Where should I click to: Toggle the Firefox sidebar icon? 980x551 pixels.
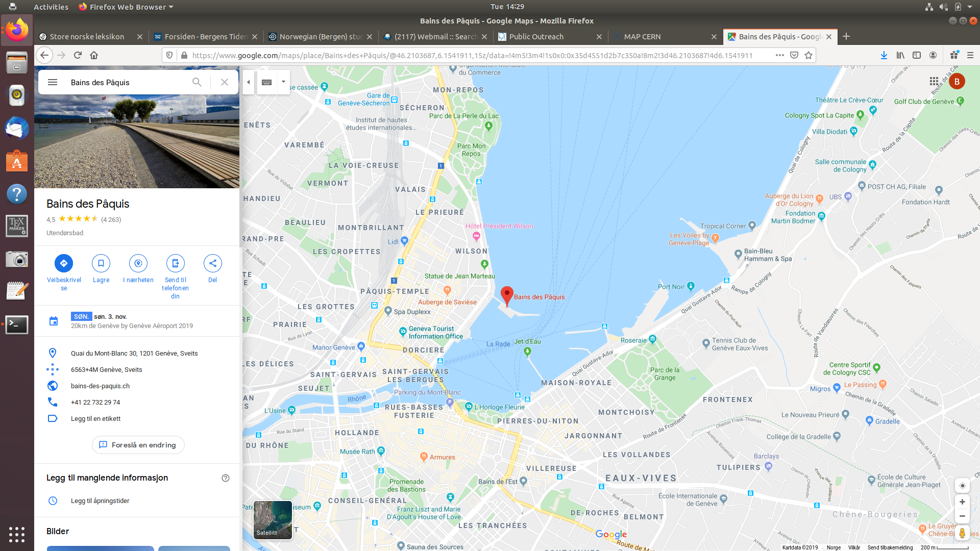click(917, 55)
